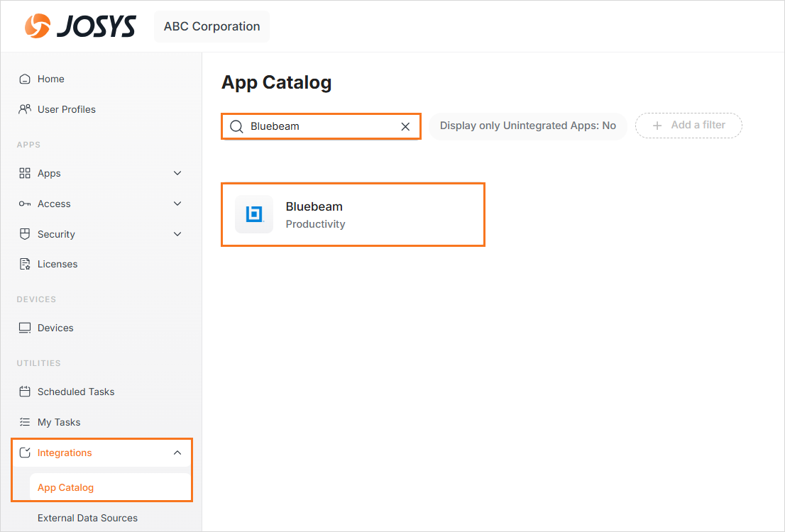The height and width of the screenshot is (532, 785).
Task: Click the Bluebeam app icon
Action: (x=254, y=214)
